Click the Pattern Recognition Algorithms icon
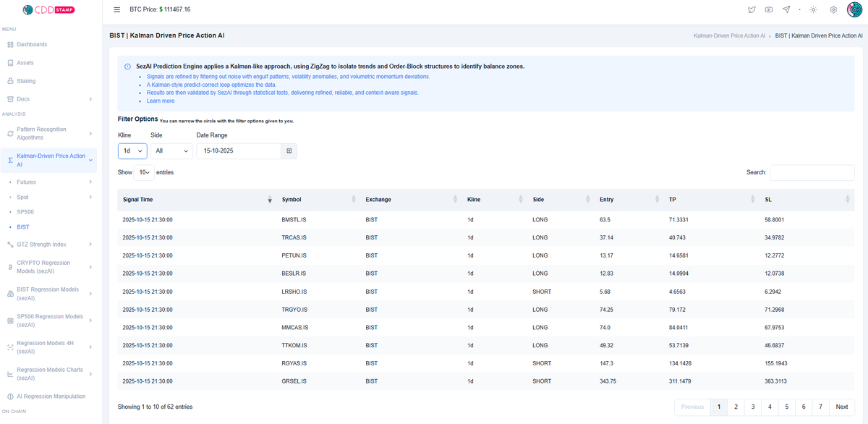The image size is (868, 424). tap(10, 133)
